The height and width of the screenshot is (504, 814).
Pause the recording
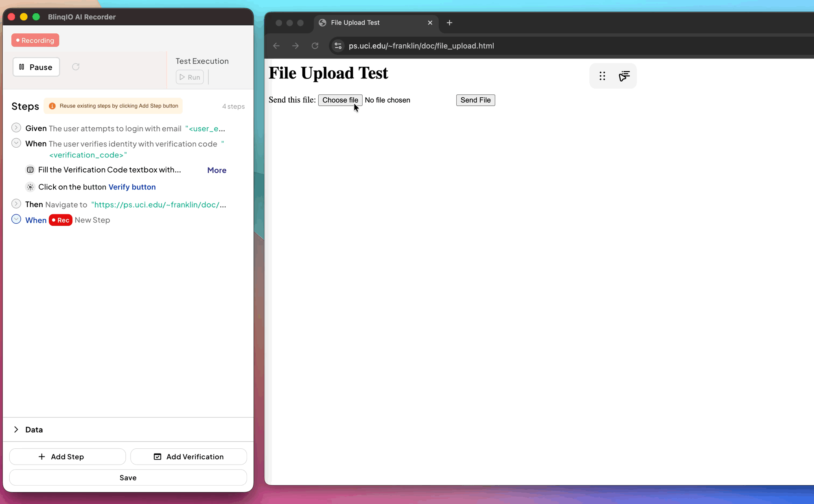coord(36,67)
